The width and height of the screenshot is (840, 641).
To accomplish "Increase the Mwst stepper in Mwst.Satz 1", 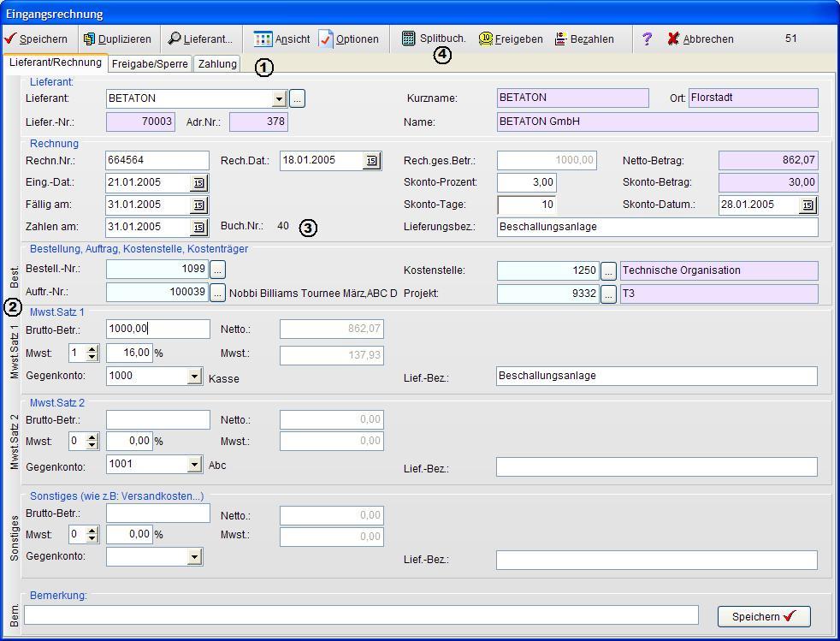I will (x=92, y=349).
